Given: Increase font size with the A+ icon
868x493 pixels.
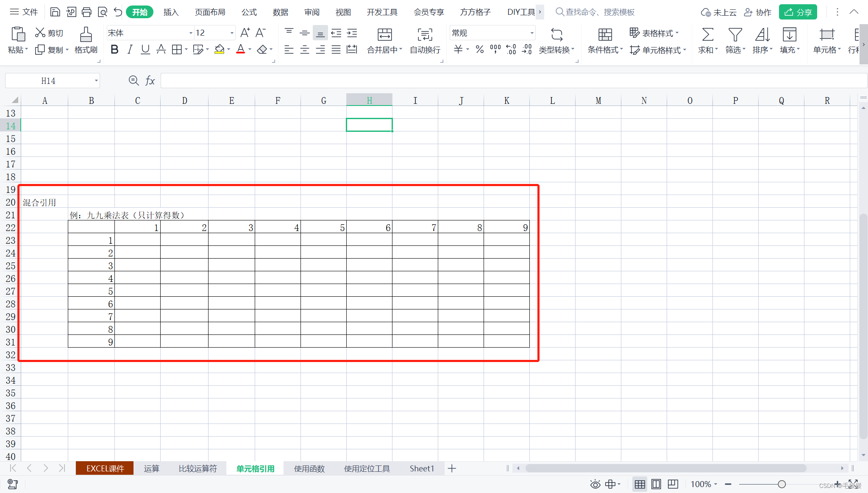Looking at the screenshot, I should coord(245,33).
